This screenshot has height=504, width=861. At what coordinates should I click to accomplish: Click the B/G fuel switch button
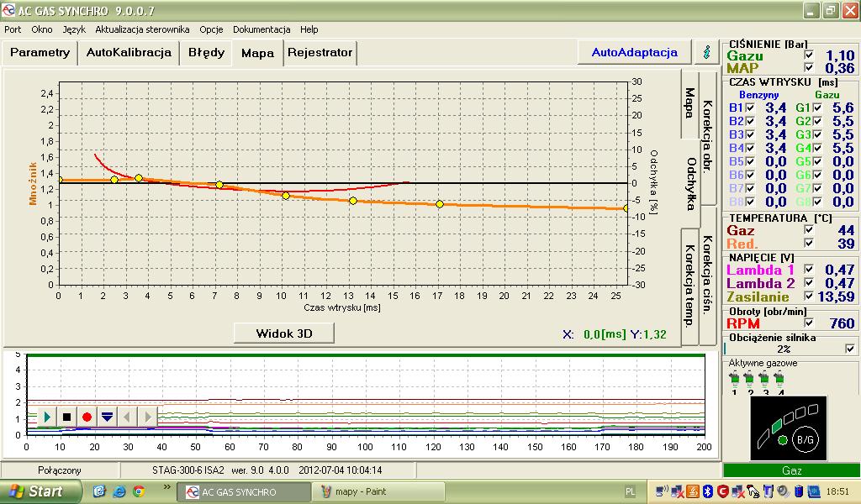pyautogui.click(x=804, y=439)
